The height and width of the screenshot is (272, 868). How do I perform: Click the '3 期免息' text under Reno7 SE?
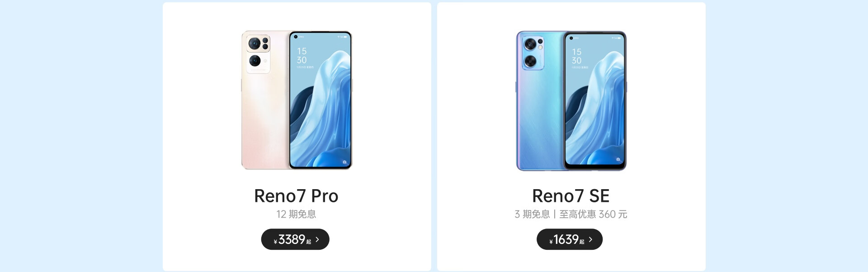(x=532, y=214)
